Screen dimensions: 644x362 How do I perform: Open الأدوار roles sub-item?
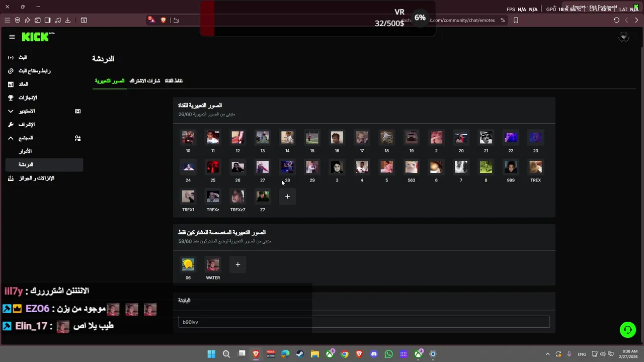(x=44, y=151)
